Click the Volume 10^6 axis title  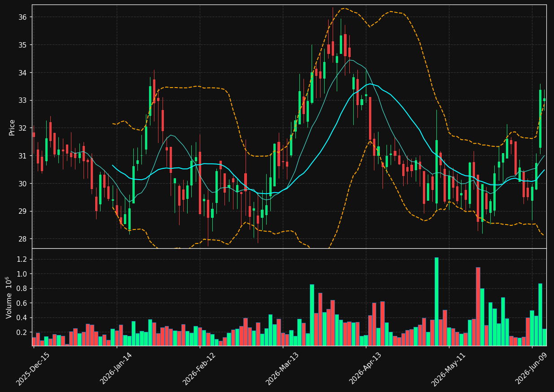pos(9,298)
